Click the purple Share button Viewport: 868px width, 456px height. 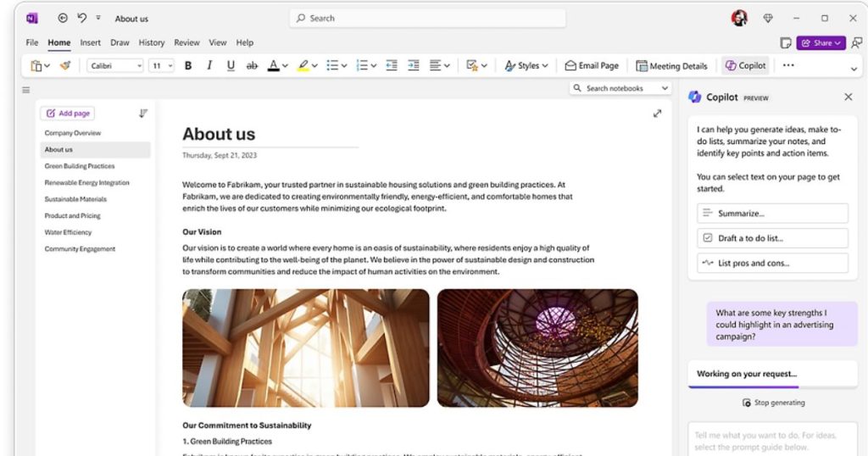tap(821, 42)
